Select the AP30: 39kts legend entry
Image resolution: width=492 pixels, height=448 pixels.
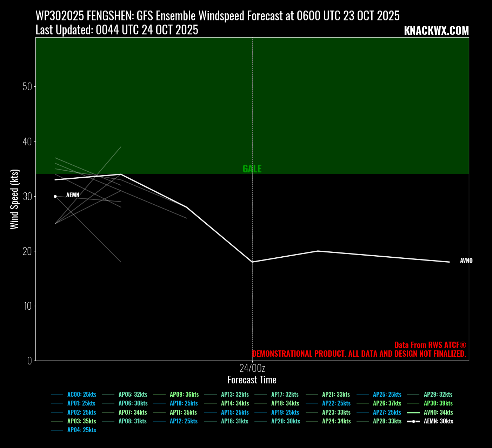(x=438, y=403)
